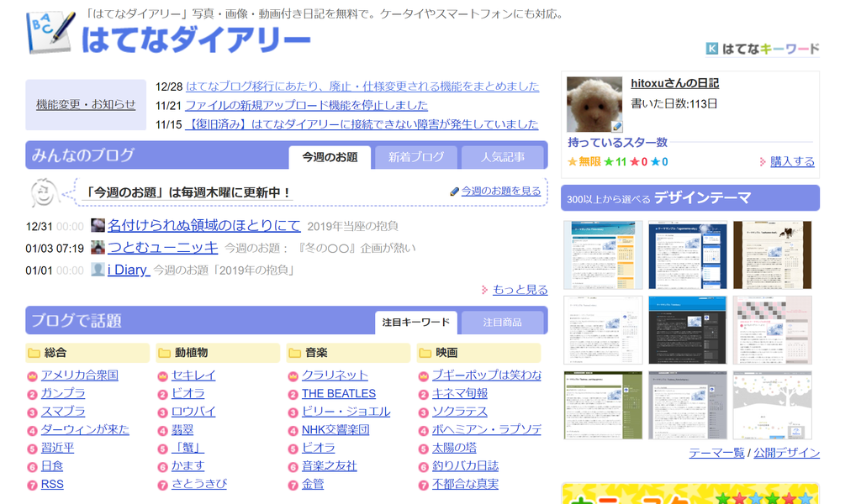This screenshot has width=861, height=504.
Task: Open the 機能変更・お知らせ link
Action: point(86,104)
